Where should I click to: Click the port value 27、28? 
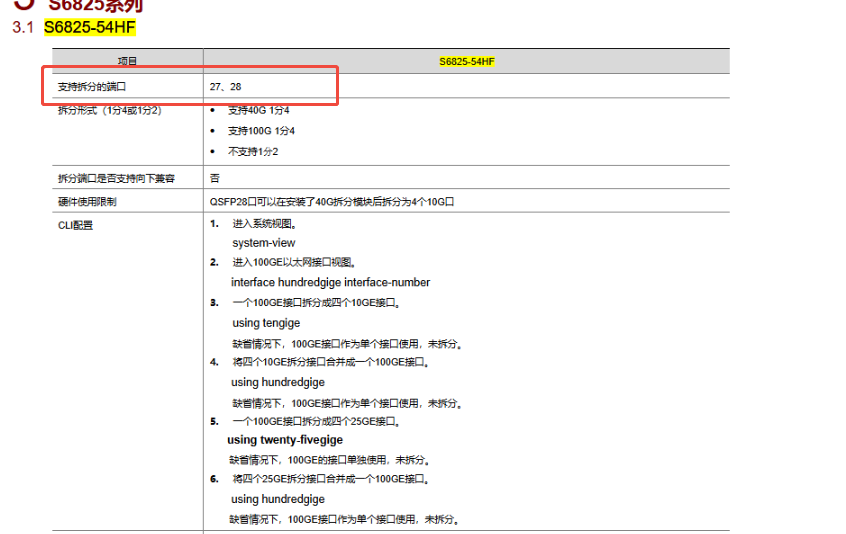pyautogui.click(x=226, y=86)
